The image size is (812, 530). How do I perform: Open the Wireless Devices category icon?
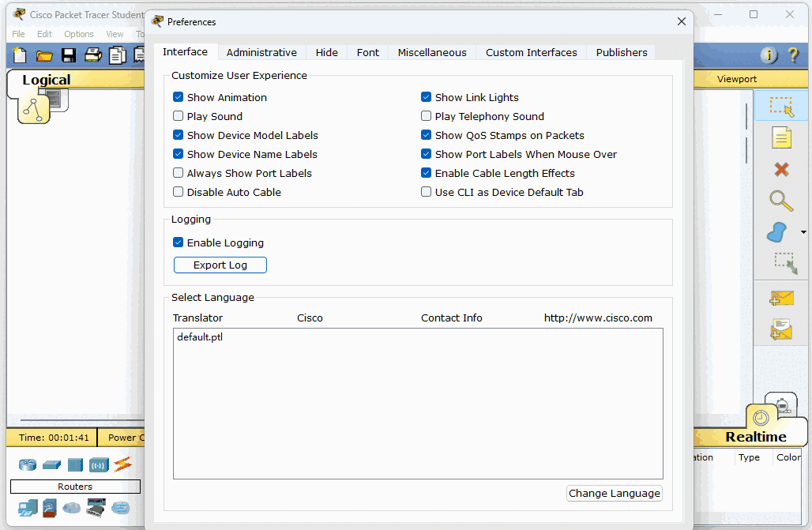[x=99, y=464]
